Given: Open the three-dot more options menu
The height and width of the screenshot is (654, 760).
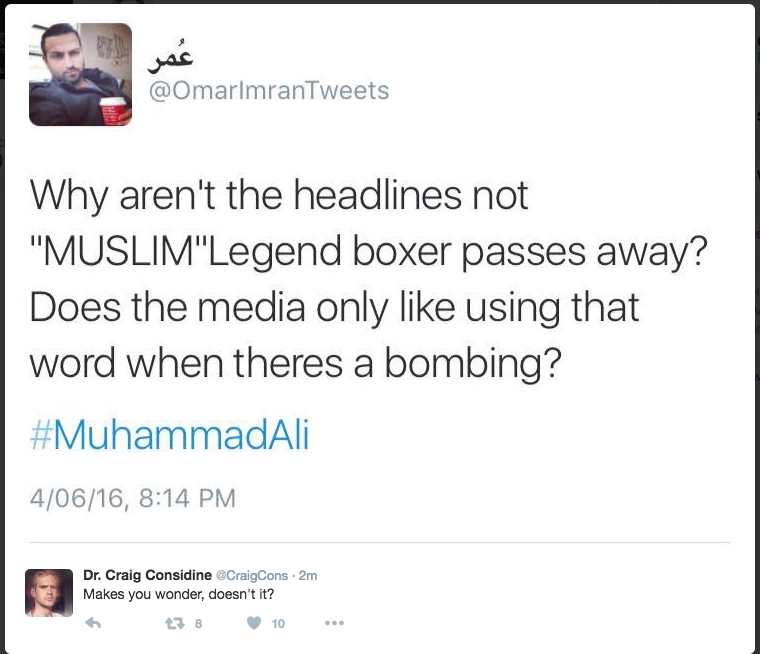Looking at the screenshot, I should coord(334,623).
